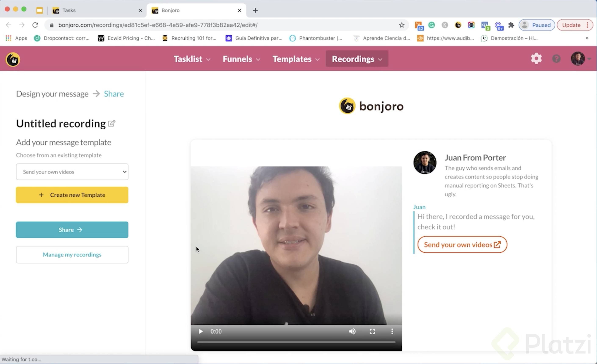This screenshot has height=364, width=597.
Task: Open extension icon with 42 badge
Action: [419, 26]
